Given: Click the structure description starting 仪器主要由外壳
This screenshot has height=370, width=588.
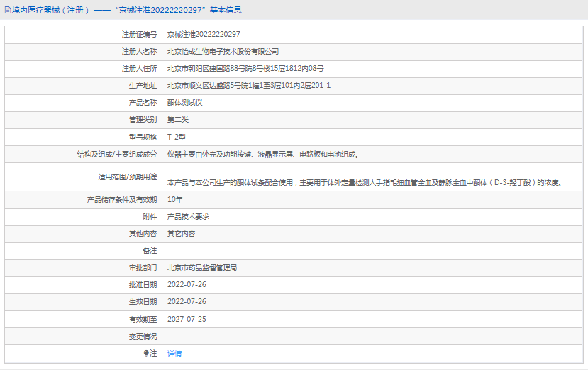Looking at the screenshot, I should pyautogui.click(x=263, y=155).
